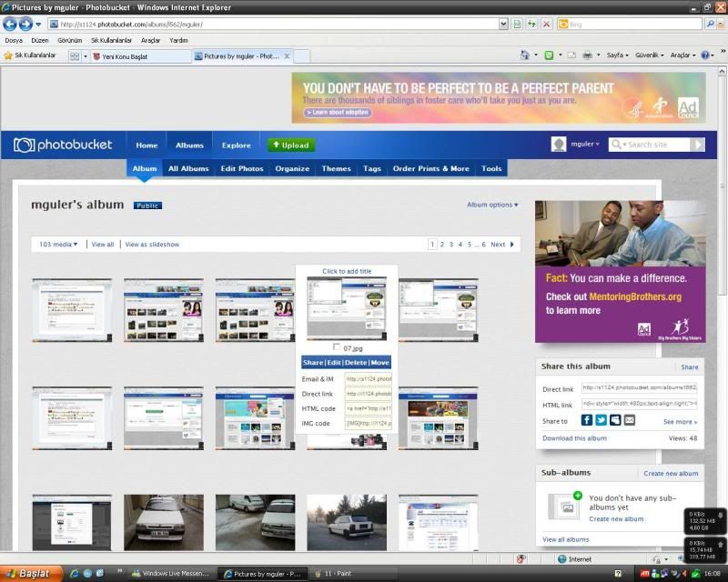
Task: Click the add sub-album picture icon
Action: pos(564,506)
